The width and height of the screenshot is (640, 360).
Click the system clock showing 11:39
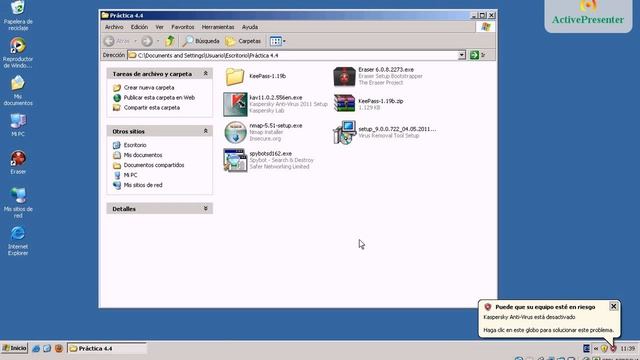tap(628, 349)
